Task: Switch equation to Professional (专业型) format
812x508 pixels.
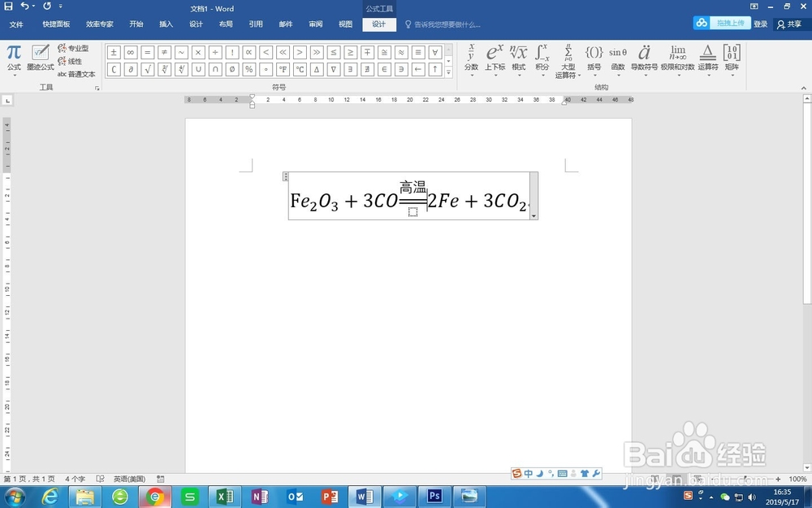Action: [73, 48]
